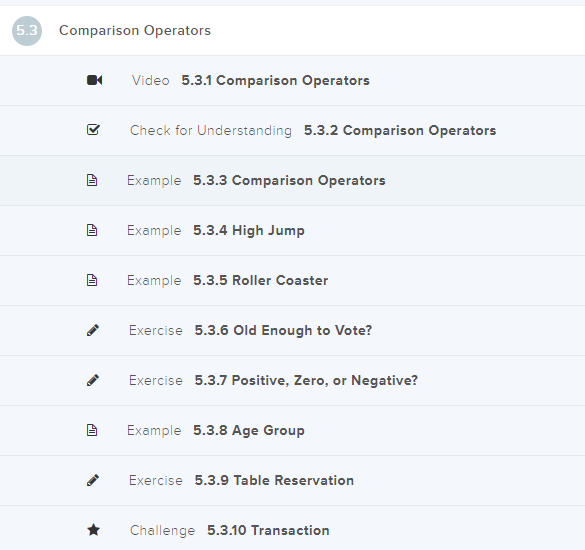Click the pencil icon for Positive, Zero, or Negative

93,380
